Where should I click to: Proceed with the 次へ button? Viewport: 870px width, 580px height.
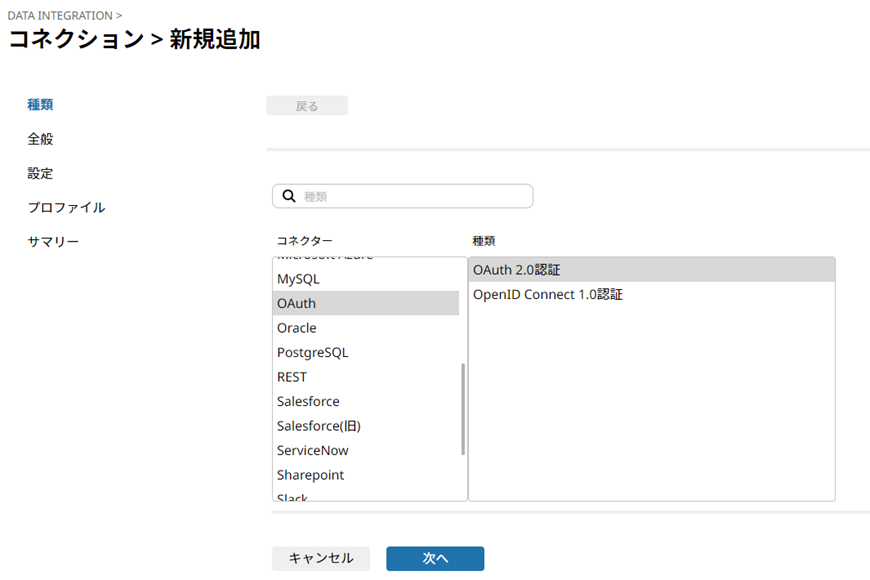(x=435, y=558)
